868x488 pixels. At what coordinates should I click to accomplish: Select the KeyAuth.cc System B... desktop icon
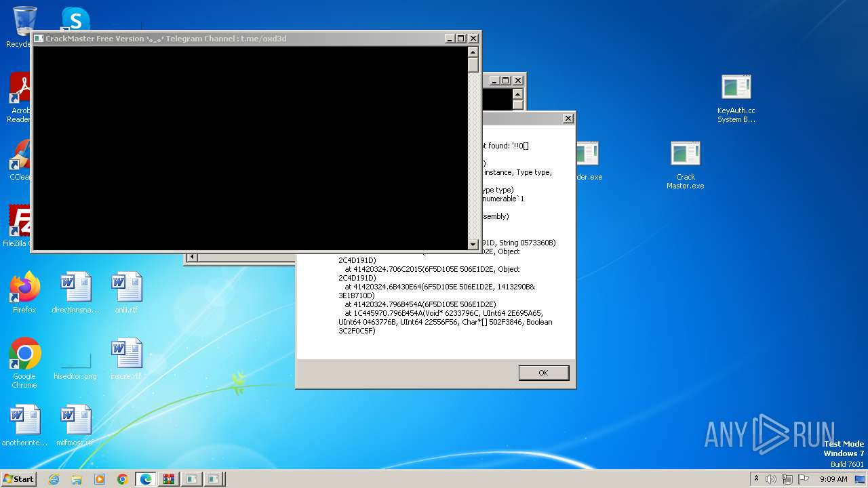click(736, 99)
